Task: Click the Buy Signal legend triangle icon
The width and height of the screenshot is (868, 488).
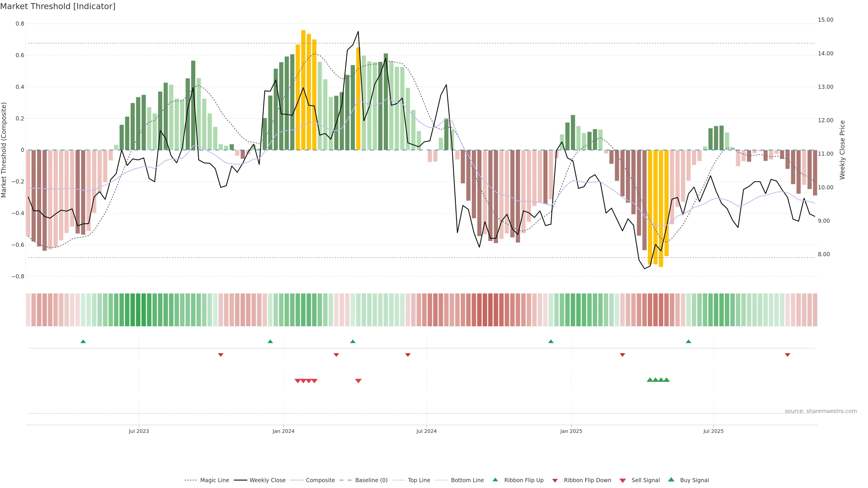Action: tap(671, 480)
